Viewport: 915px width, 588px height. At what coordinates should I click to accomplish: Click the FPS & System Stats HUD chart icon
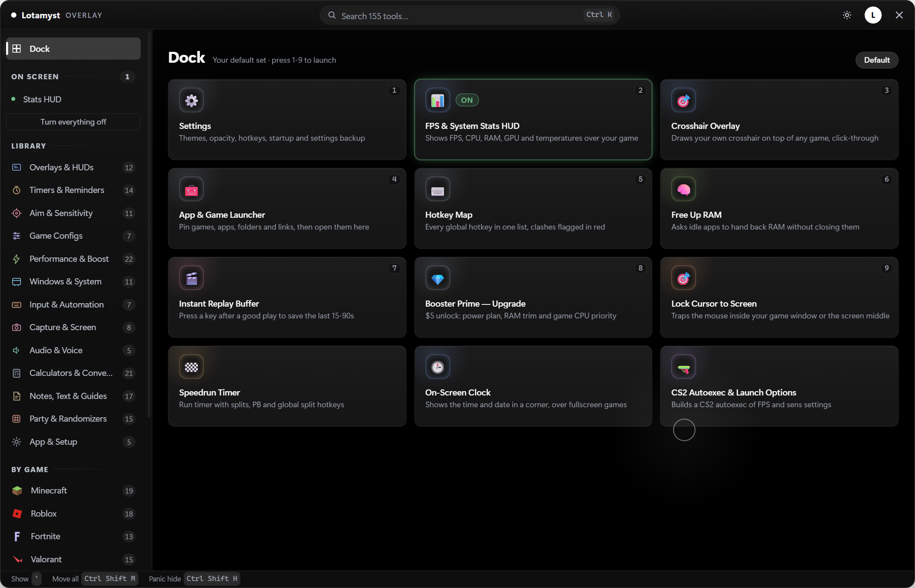pyautogui.click(x=437, y=101)
